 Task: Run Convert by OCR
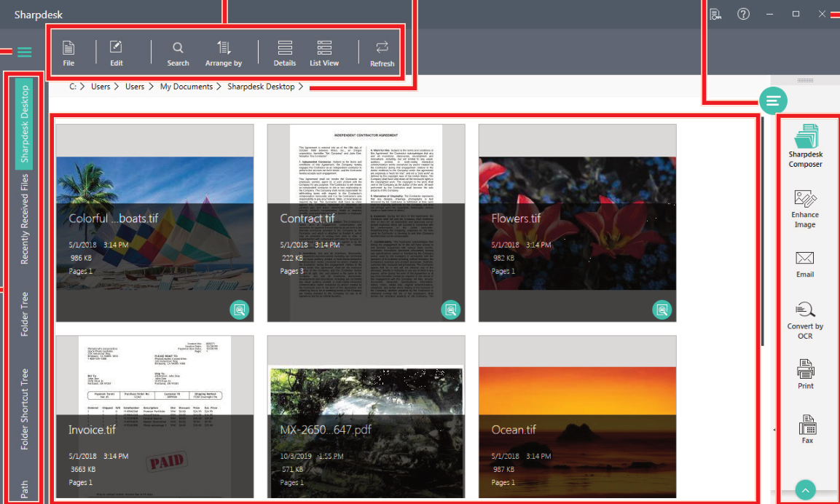804,320
